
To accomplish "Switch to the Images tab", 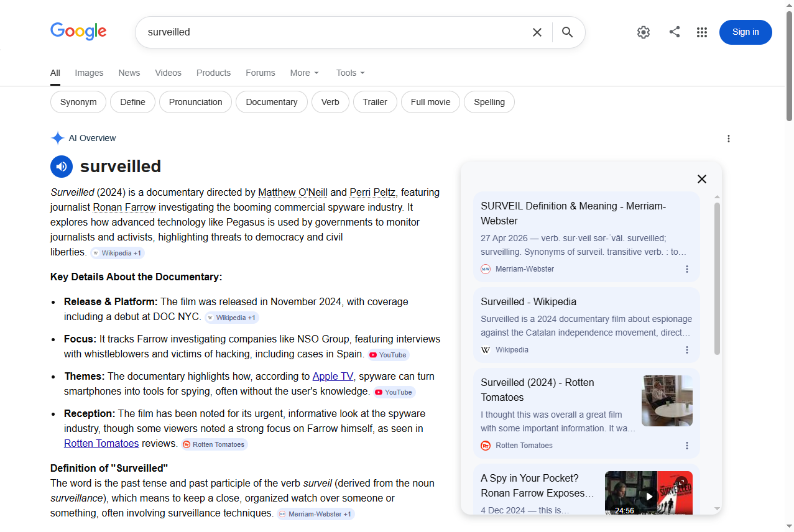I will click(x=89, y=73).
